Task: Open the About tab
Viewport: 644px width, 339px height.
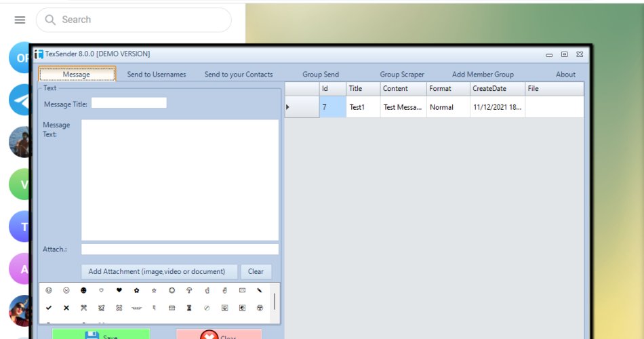Action: click(565, 75)
